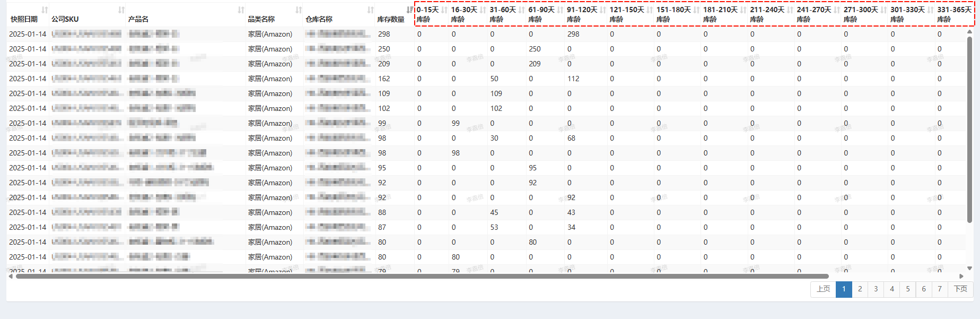Jump to page 2 in pagination
980x319 pixels.
click(860, 289)
